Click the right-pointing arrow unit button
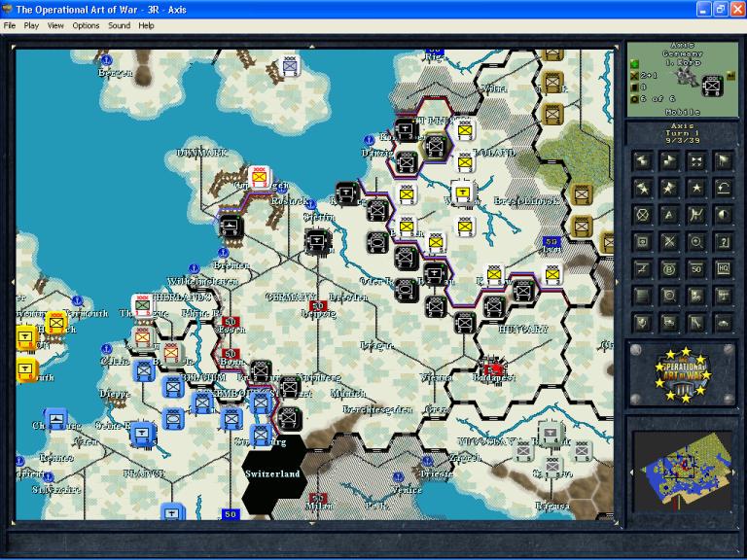This screenshot has width=747, height=560. point(669,161)
